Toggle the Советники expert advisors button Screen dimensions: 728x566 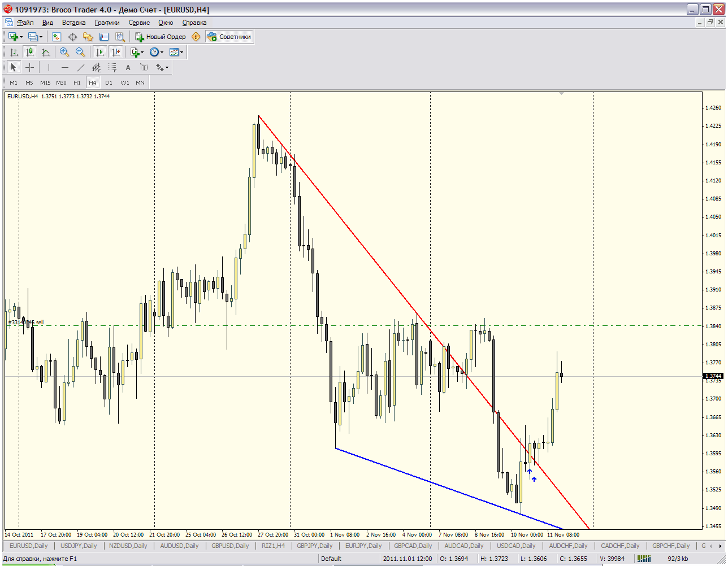(x=229, y=37)
